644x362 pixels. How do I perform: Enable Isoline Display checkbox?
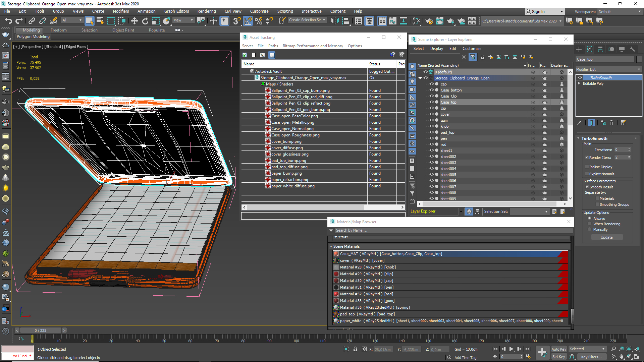pos(587,167)
